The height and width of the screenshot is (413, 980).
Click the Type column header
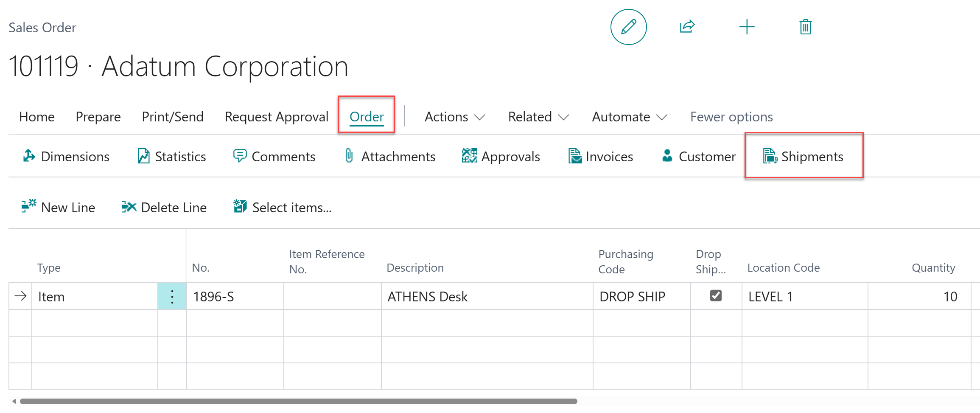click(49, 268)
